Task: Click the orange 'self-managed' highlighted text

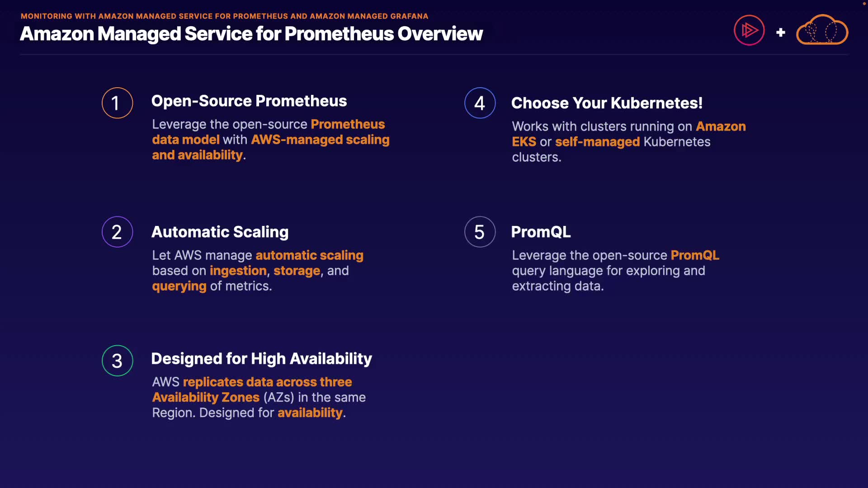Action: tap(597, 142)
